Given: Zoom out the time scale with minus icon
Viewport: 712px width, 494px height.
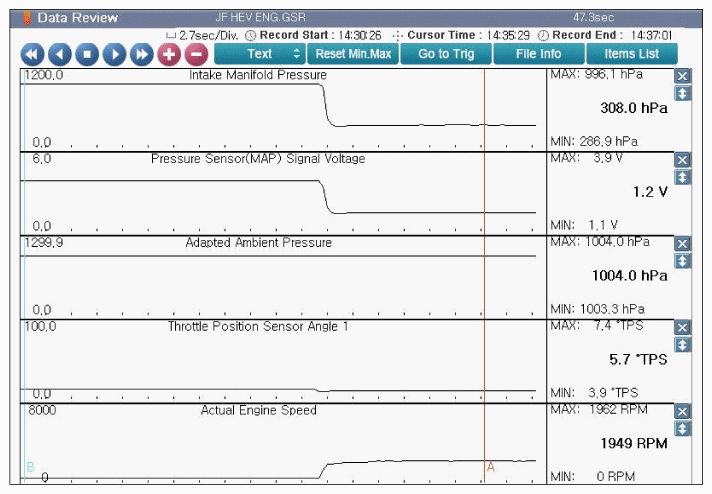Looking at the screenshot, I should point(196,54).
